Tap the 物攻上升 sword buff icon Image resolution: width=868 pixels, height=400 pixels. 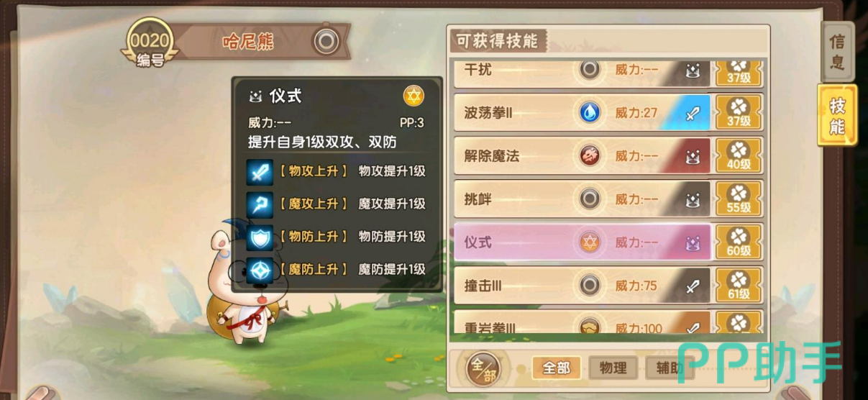tap(260, 172)
